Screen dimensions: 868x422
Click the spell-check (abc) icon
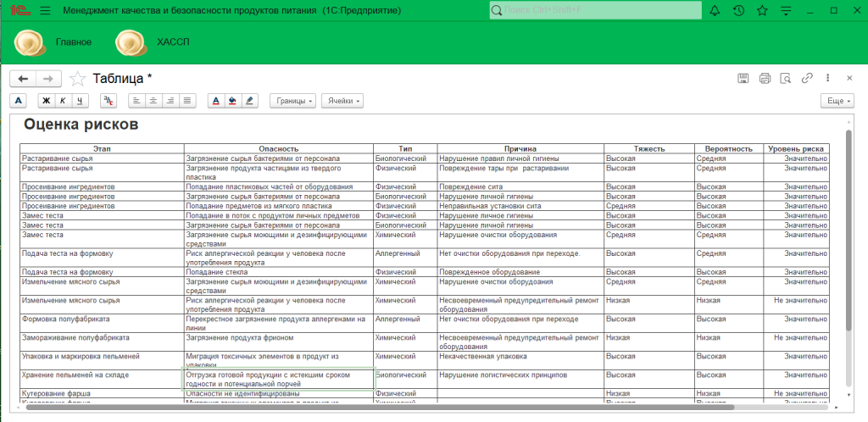(x=108, y=101)
